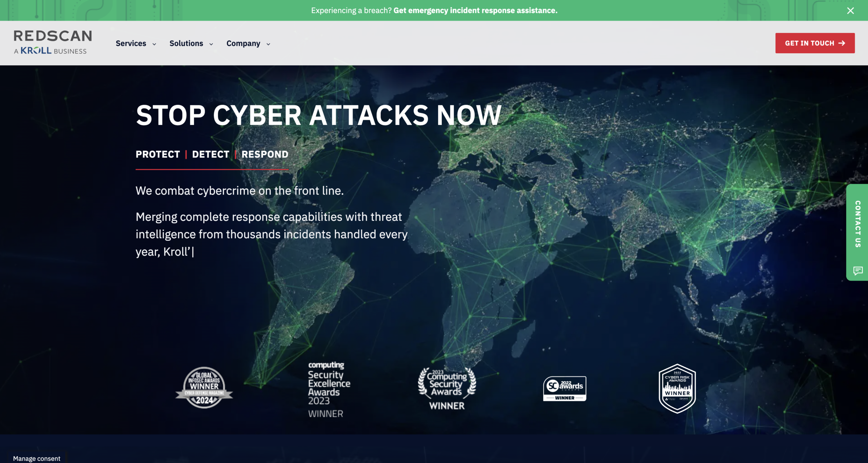The width and height of the screenshot is (868, 463).
Task: Select the DETECT tab
Action: pyautogui.click(x=211, y=154)
